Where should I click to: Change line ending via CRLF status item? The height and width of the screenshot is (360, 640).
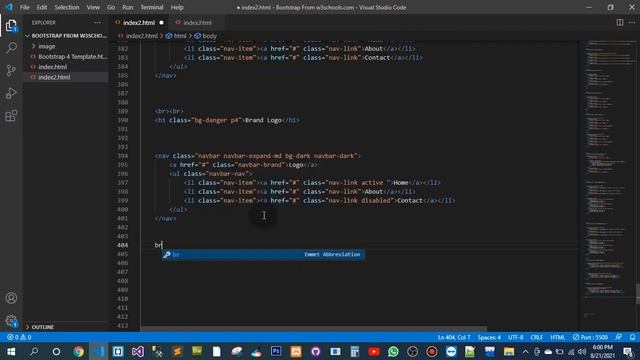pyautogui.click(x=536, y=337)
